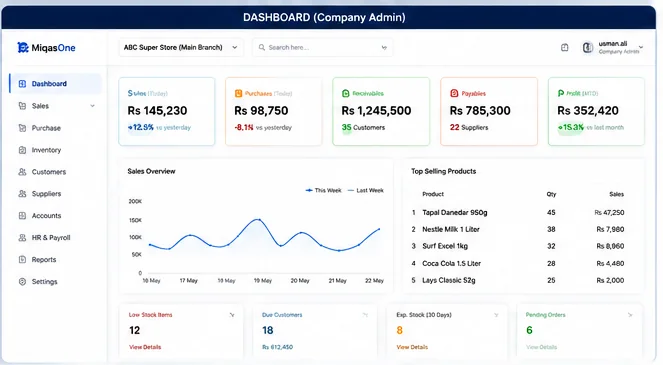Click the Pending Orders count 6

point(529,330)
